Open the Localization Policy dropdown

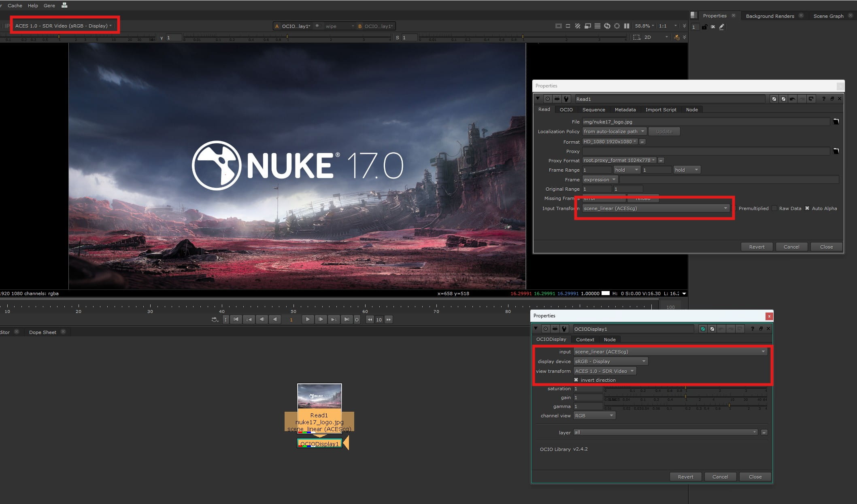[x=614, y=132]
